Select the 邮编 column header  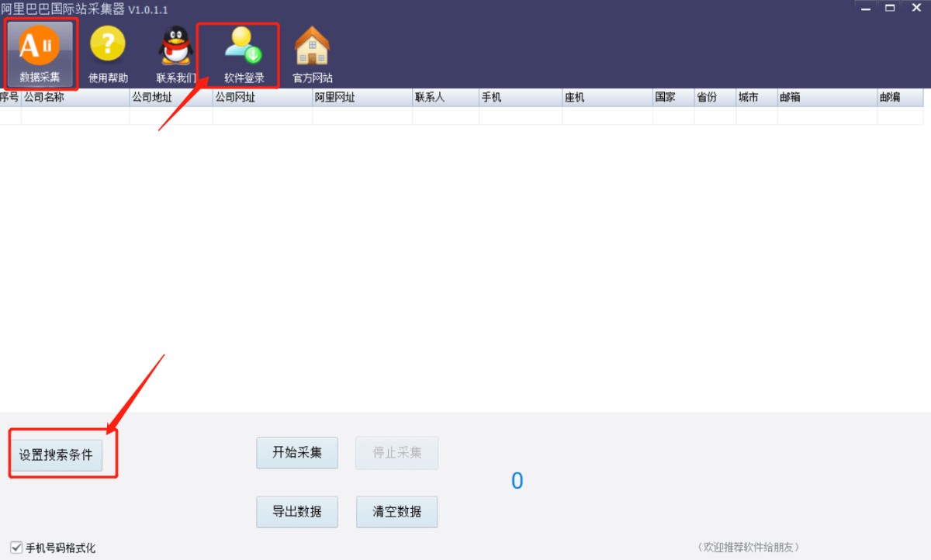coord(900,98)
